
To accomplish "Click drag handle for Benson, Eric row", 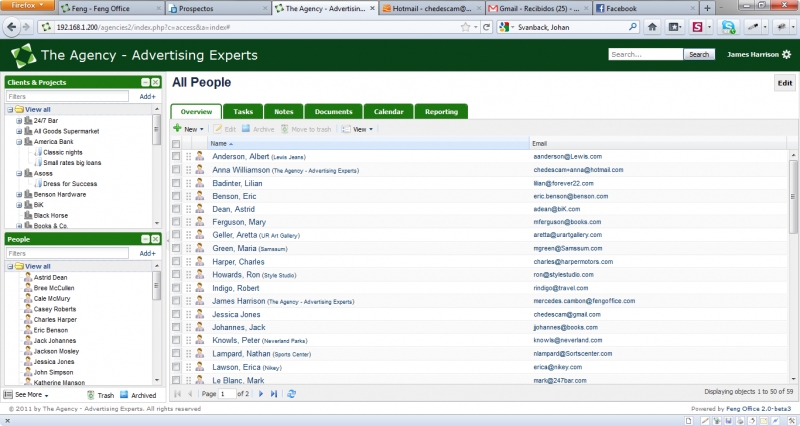I will click(188, 196).
